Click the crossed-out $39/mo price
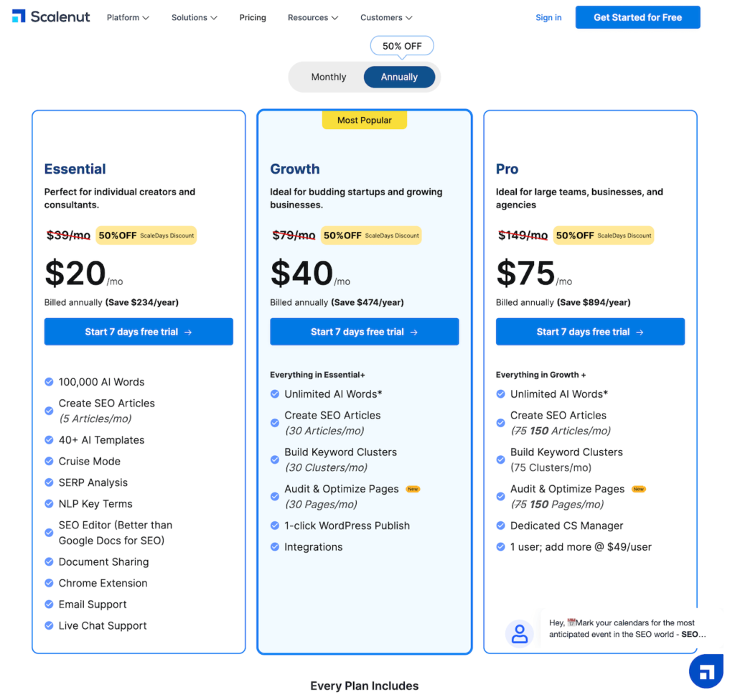Image resolution: width=735 pixels, height=700 pixels. (x=68, y=235)
